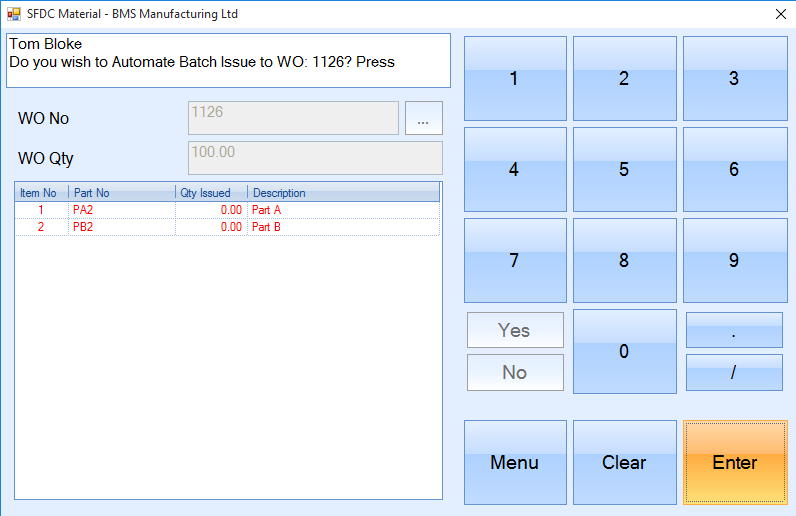Screen dimensions: 796x516
Task: Click the slash key on keypad
Action: tap(734, 372)
